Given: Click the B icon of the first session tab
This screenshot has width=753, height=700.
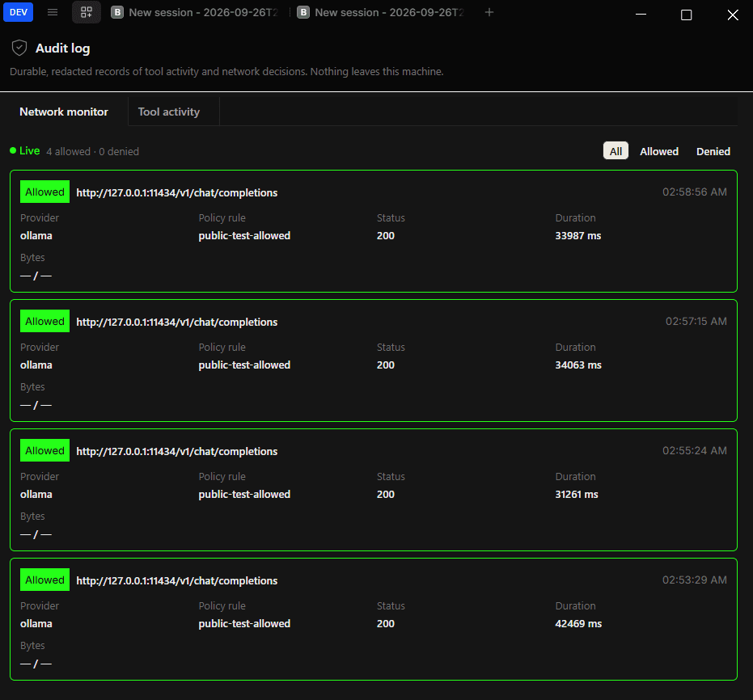Looking at the screenshot, I should tap(117, 12).
